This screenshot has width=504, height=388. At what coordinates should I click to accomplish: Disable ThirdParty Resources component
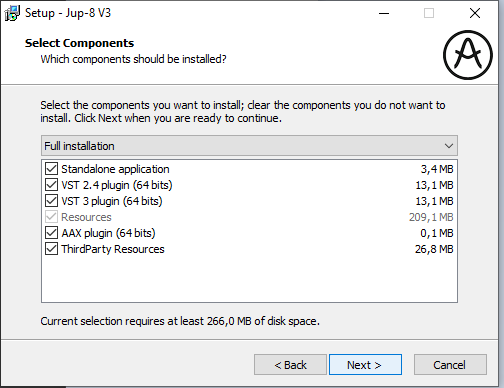pyautogui.click(x=51, y=249)
